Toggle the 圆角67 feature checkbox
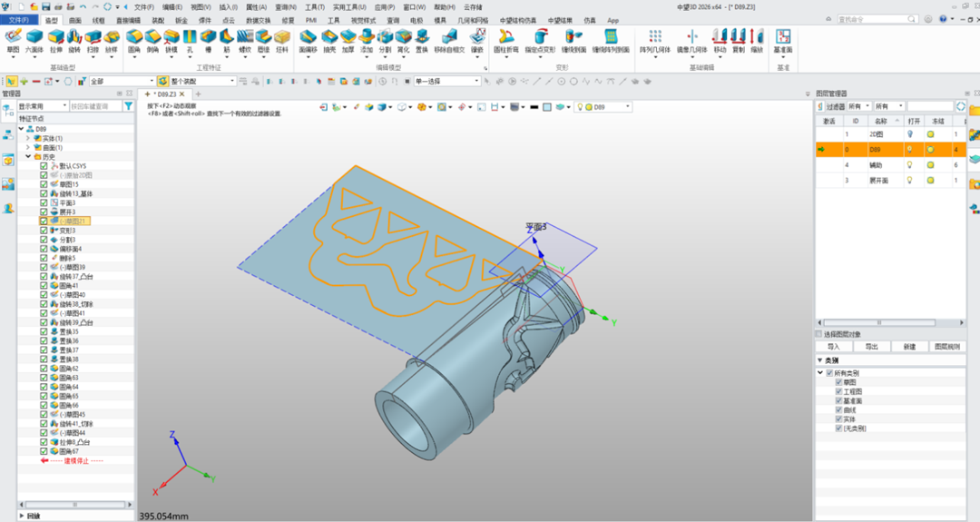The height and width of the screenshot is (522, 980). click(44, 451)
